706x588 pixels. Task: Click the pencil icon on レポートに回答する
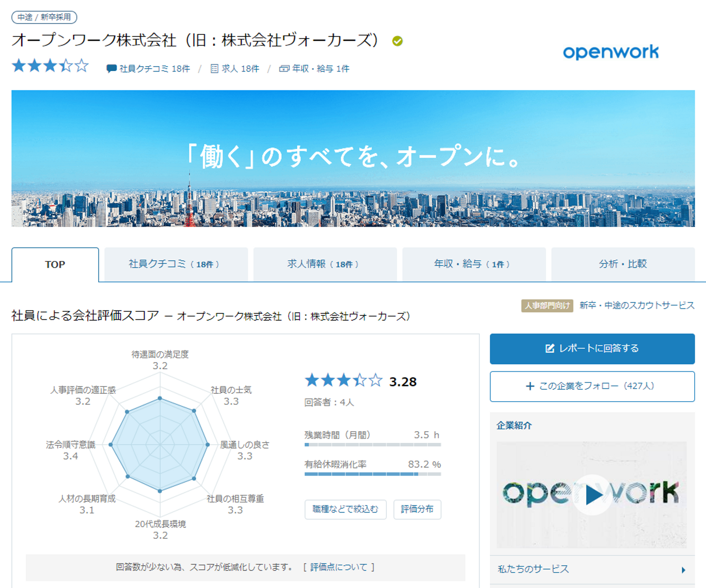pyautogui.click(x=550, y=348)
